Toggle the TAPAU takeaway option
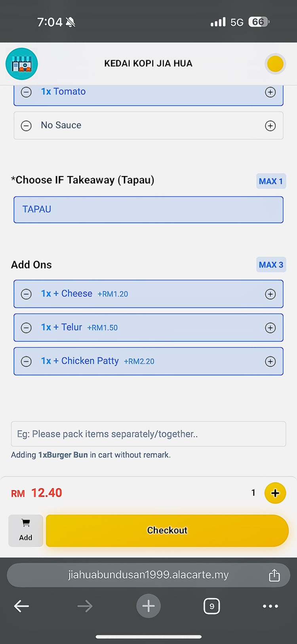This screenshot has width=297, height=644. coord(148,210)
